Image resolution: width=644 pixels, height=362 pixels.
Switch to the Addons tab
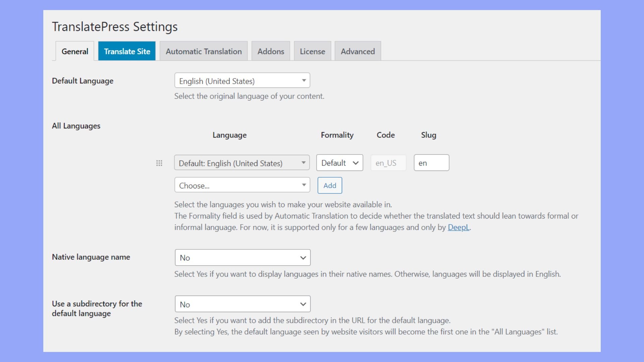coord(270,51)
